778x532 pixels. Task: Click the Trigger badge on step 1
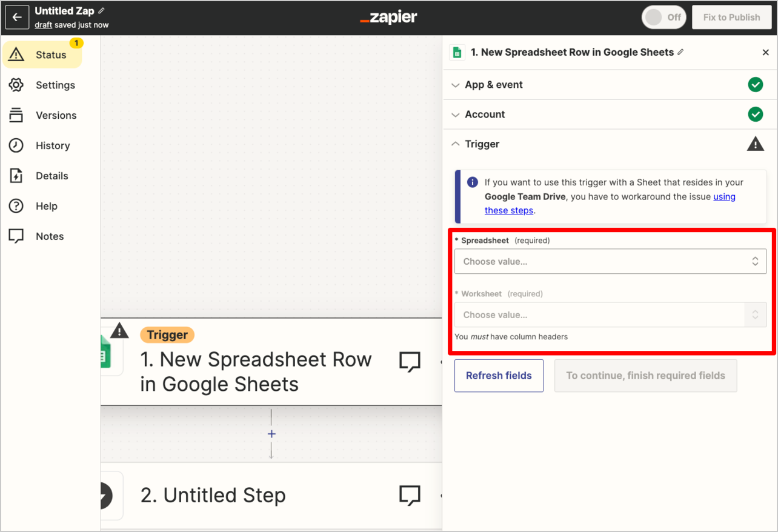click(x=167, y=335)
